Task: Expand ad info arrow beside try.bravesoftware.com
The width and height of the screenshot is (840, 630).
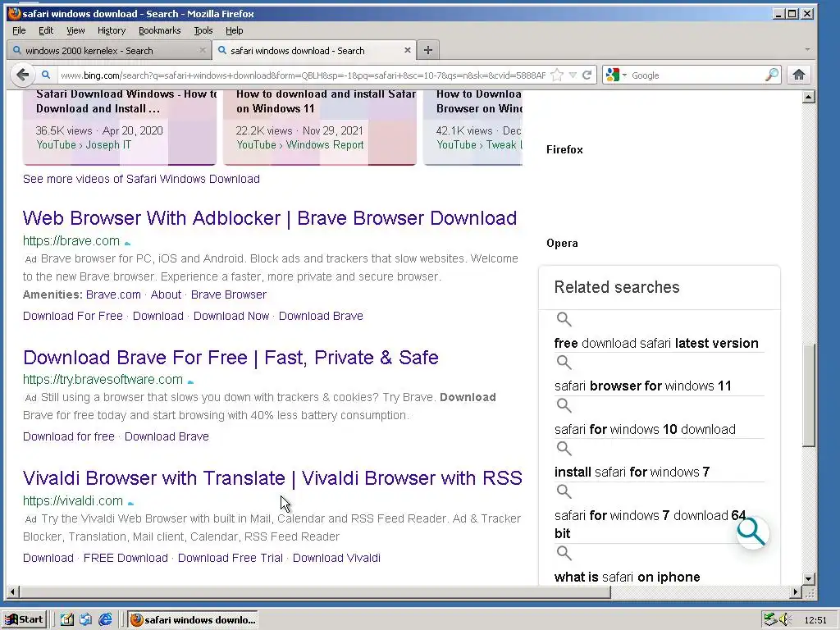Action: (190, 382)
